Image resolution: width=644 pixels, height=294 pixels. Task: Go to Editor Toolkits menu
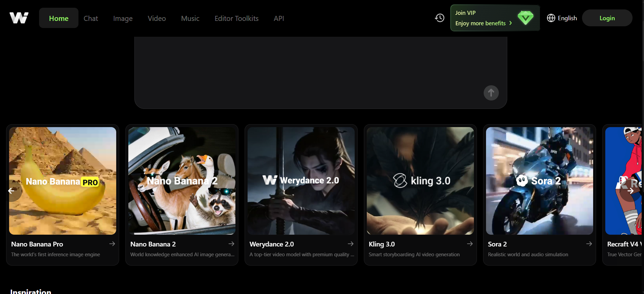pos(236,19)
